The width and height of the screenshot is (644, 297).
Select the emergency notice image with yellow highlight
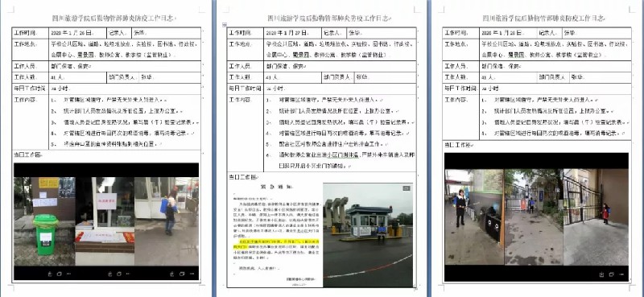click(275, 234)
